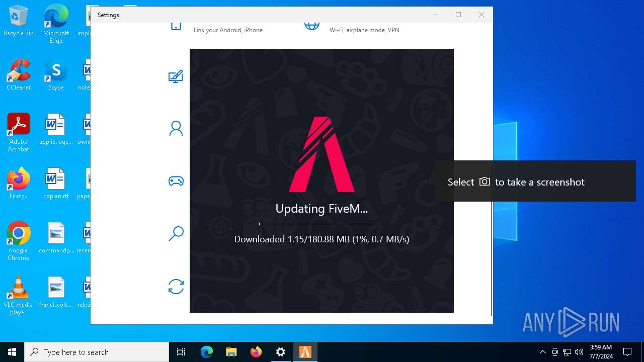Viewport: 644px width, 362px height.
Task: Click the camera icon in screenshot toast
Action: 485,182
